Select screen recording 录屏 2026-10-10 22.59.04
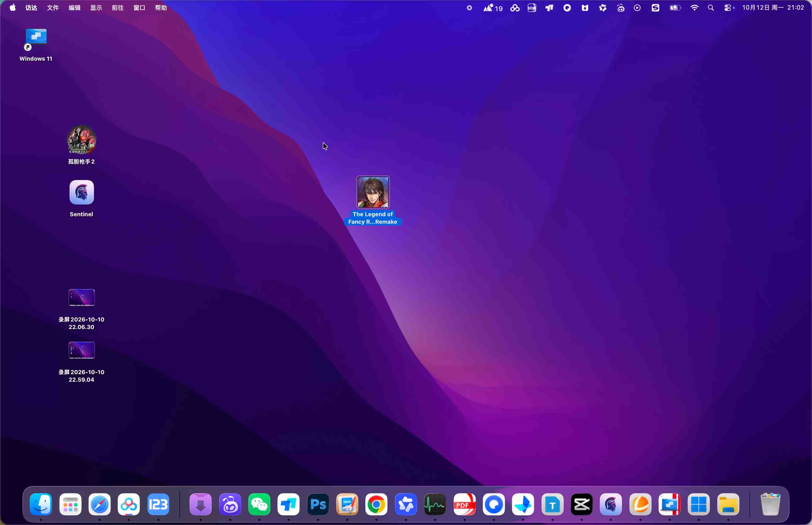 pos(82,350)
